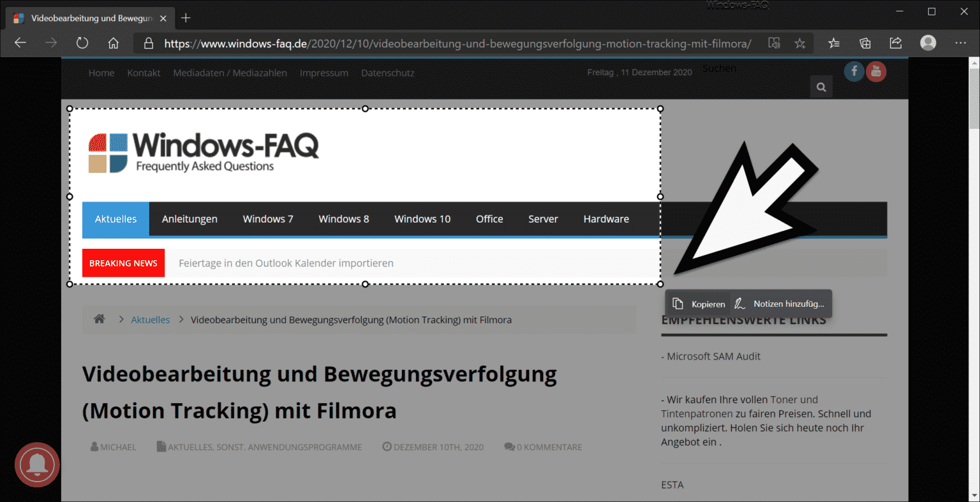Select the Anleitungen navigation tab
Image resolution: width=980 pixels, height=502 pixels.
[189, 219]
